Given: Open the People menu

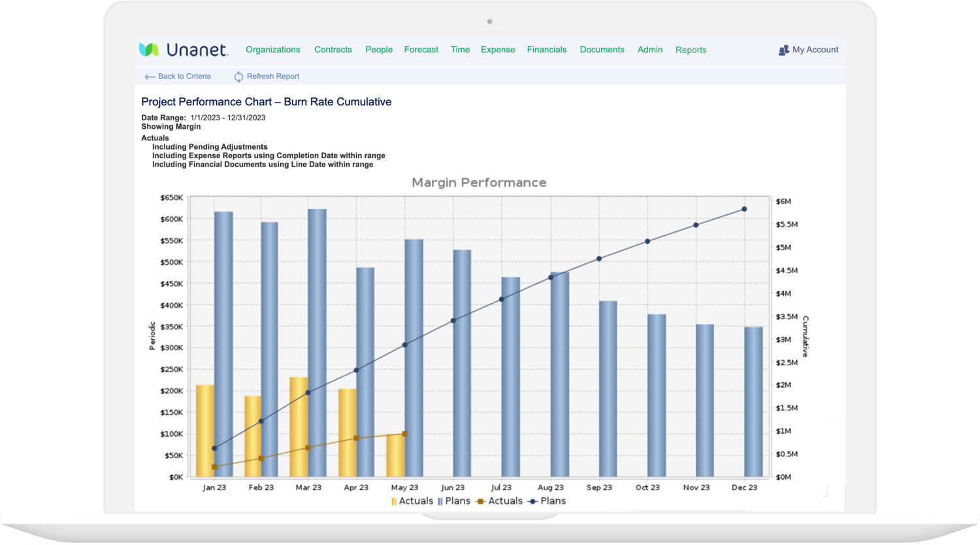Looking at the screenshot, I should click(379, 50).
